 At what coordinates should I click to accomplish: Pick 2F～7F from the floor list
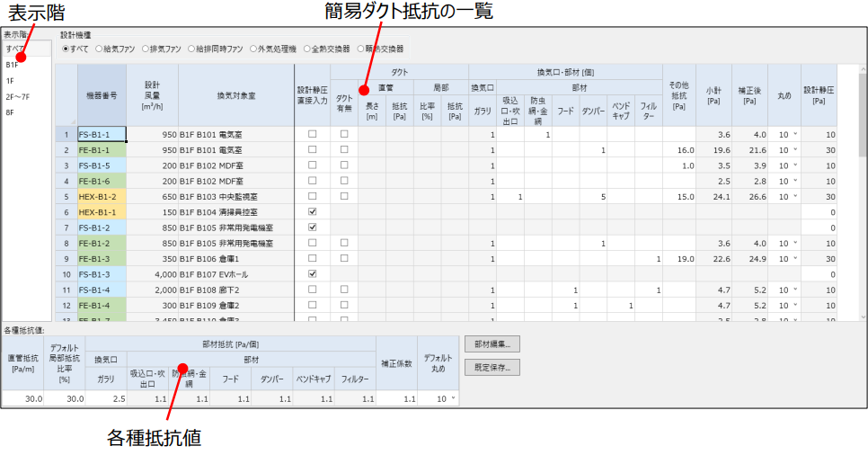(17, 96)
